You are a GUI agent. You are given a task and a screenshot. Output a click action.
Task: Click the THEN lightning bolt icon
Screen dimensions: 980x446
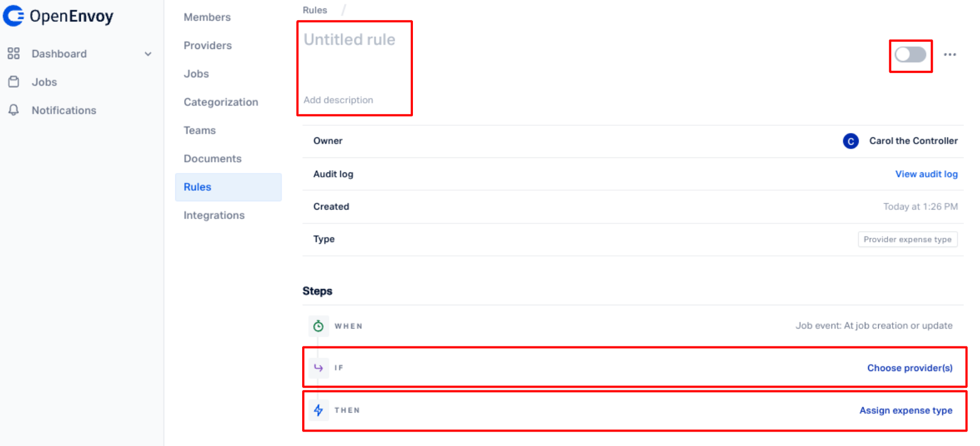pyautogui.click(x=318, y=410)
